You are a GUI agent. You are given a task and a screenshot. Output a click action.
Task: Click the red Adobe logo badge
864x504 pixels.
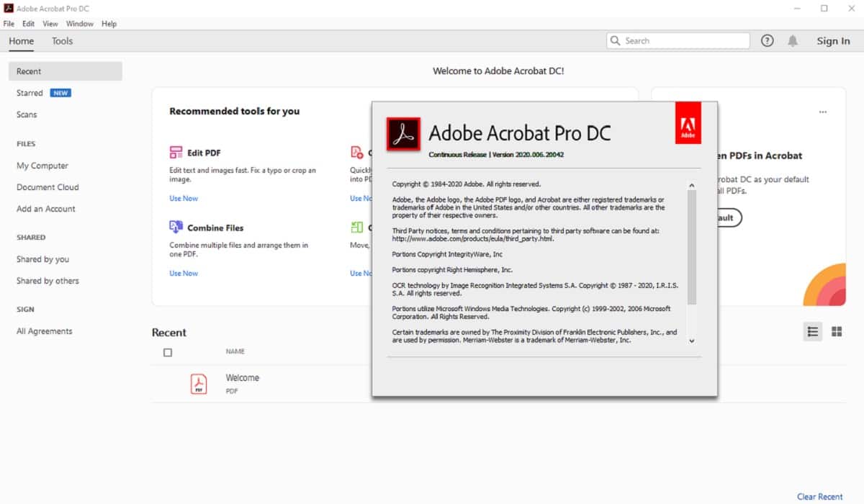688,122
